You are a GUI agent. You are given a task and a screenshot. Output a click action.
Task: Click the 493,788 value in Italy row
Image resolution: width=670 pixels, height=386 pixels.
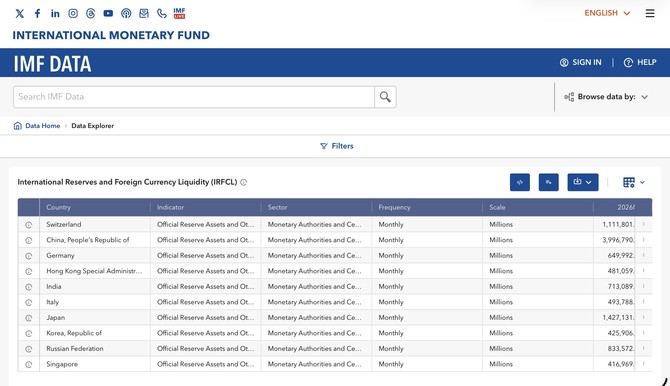tap(621, 302)
